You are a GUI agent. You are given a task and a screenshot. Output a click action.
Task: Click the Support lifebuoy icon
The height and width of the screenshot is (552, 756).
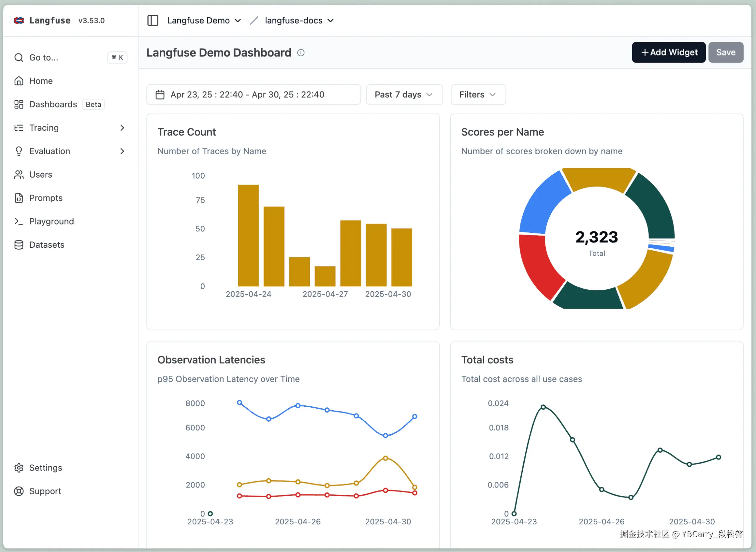tap(19, 491)
